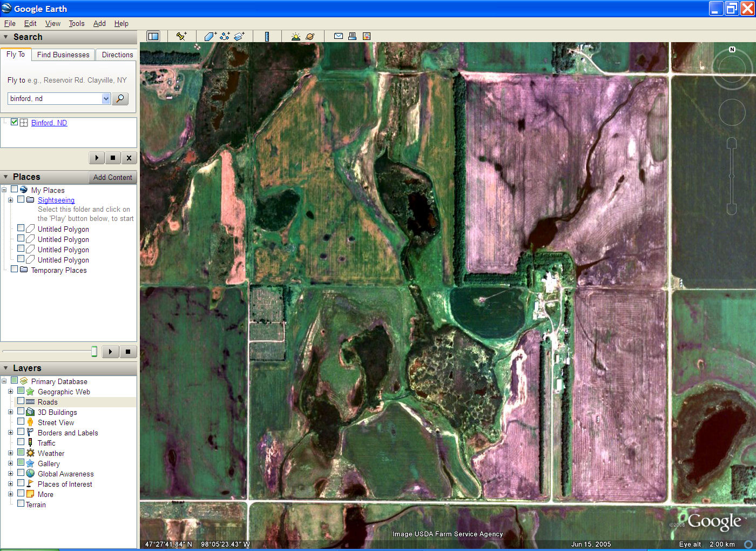This screenshot has width=756, height=551.
Task: Adjust the Places opacity slider handle
Action: pos(94,352)
